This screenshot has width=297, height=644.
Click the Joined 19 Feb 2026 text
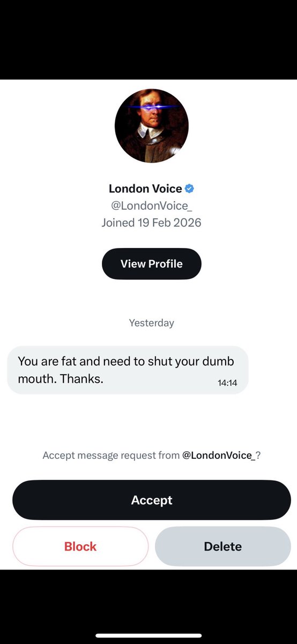pyautogui.click(x=152, y=223)
